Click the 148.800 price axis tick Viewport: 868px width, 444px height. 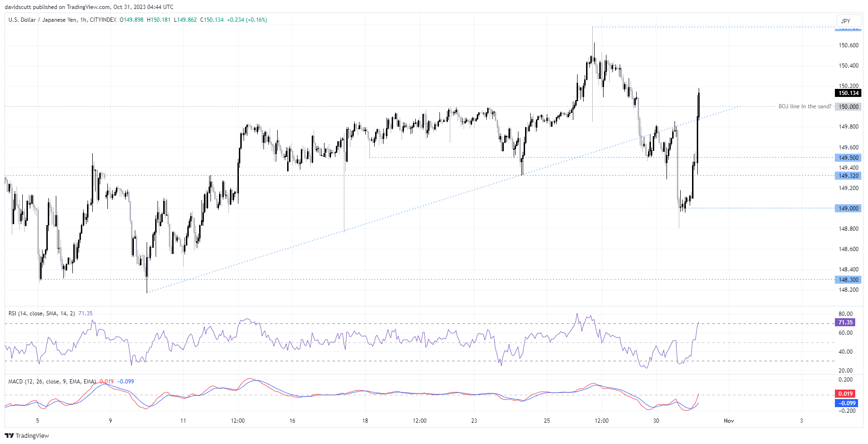(849, 229)
